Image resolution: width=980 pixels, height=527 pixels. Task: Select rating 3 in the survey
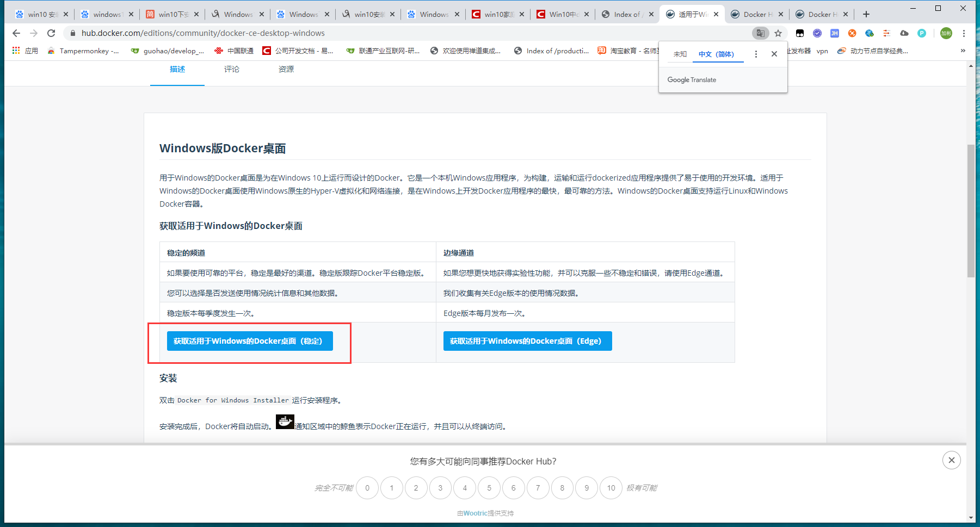[440, 488]
